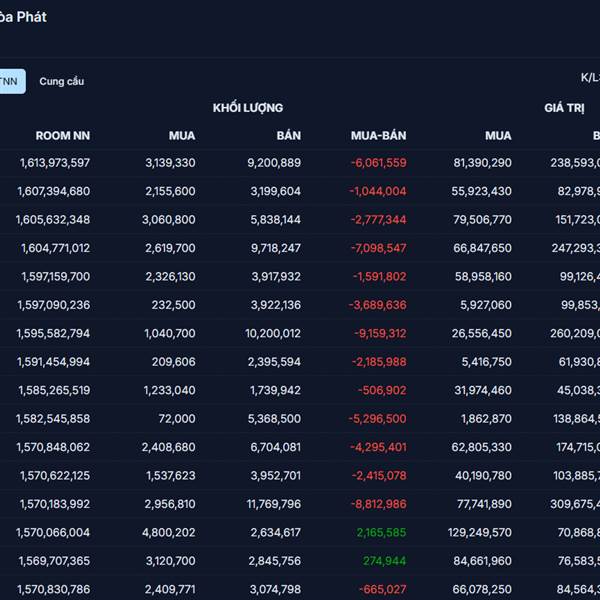
Task: Select buy volume 72,000
Action: pyautogui.click(x=177, y=419)
